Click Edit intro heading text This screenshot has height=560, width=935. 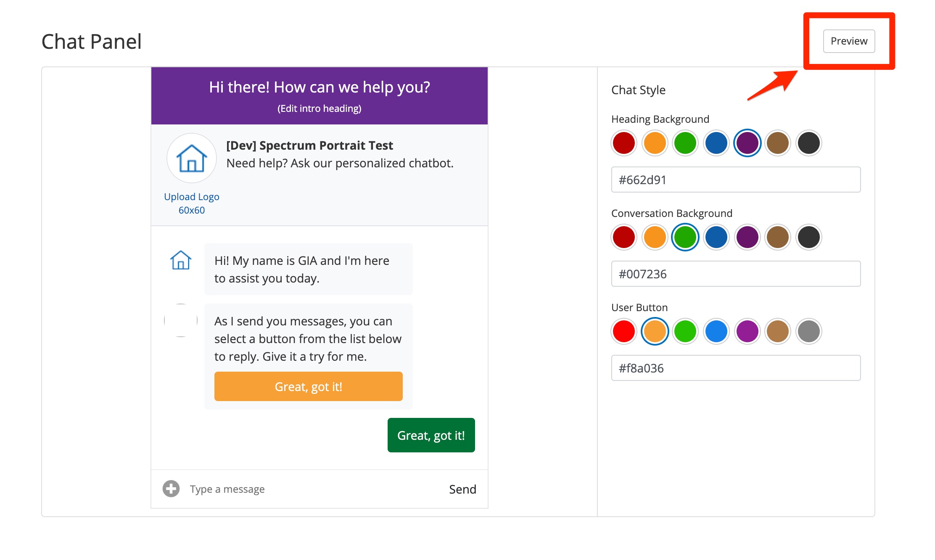319,108
